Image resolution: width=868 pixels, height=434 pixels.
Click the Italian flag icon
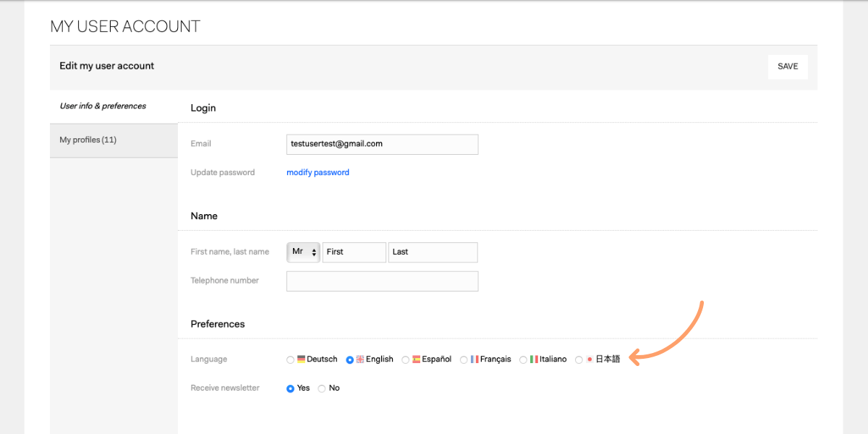pyautogui.click(x=534, y=359)
